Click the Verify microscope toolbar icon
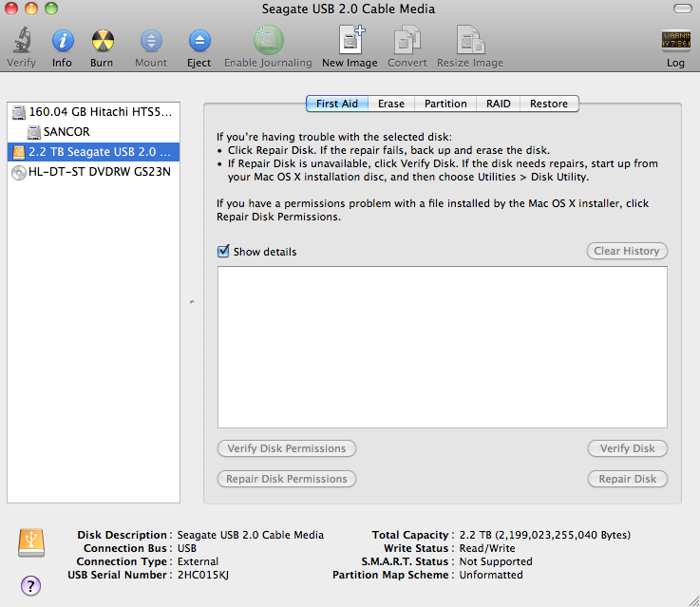Screen dimensions: 700x607 click(x=22, y=40)
